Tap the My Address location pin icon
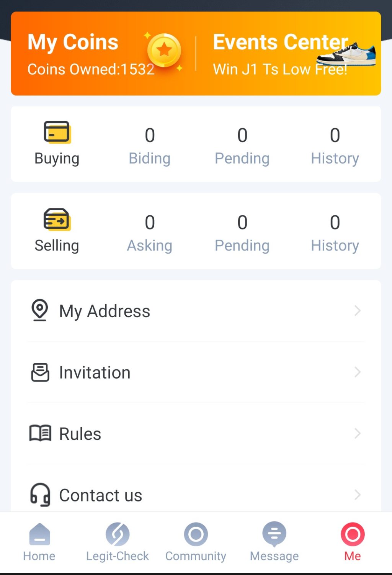The width and height of the screenshot is (392, 575). pos(40,310)
